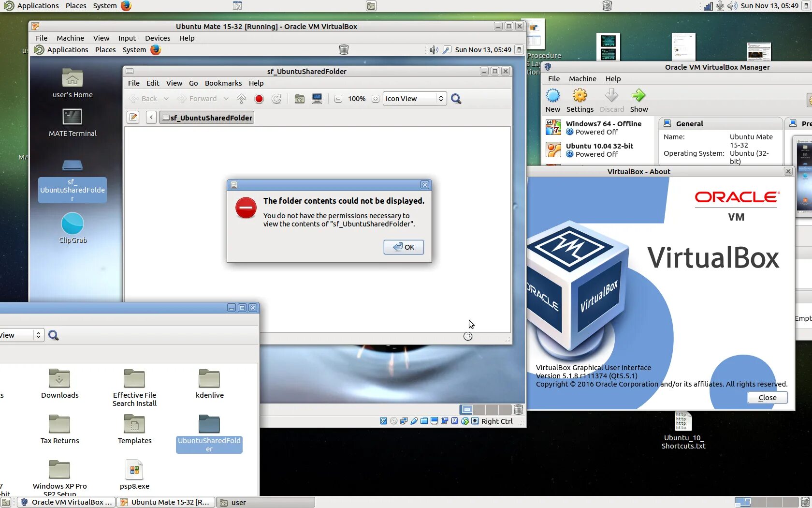Open the kdenlive folder
This screenshot has width=812, height=508.
click(209, 383)
